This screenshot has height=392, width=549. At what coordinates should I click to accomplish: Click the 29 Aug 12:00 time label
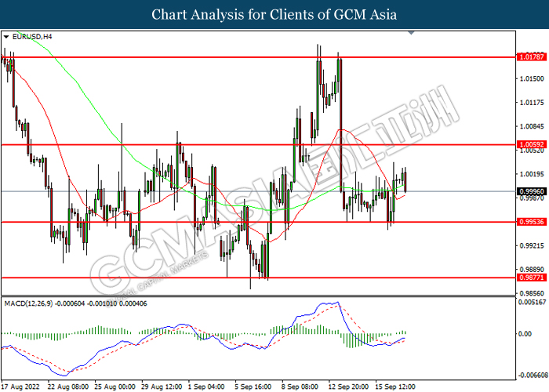[x=162, y=387]
